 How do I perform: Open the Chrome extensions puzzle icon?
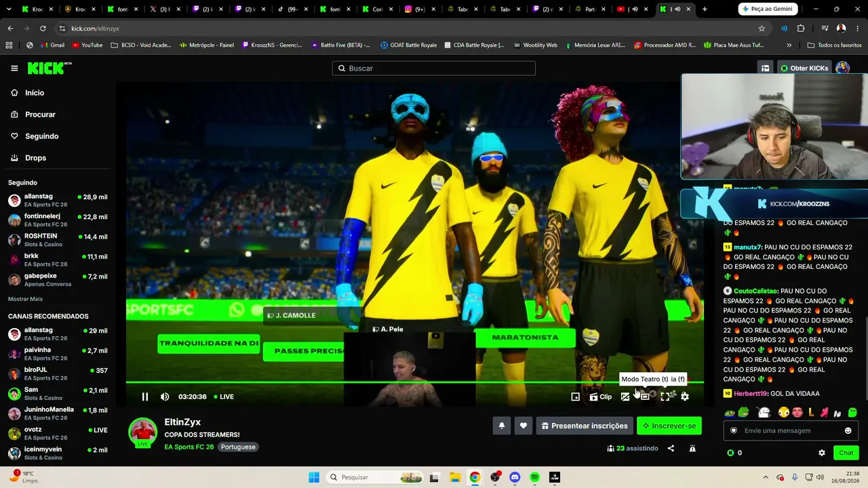801,28
